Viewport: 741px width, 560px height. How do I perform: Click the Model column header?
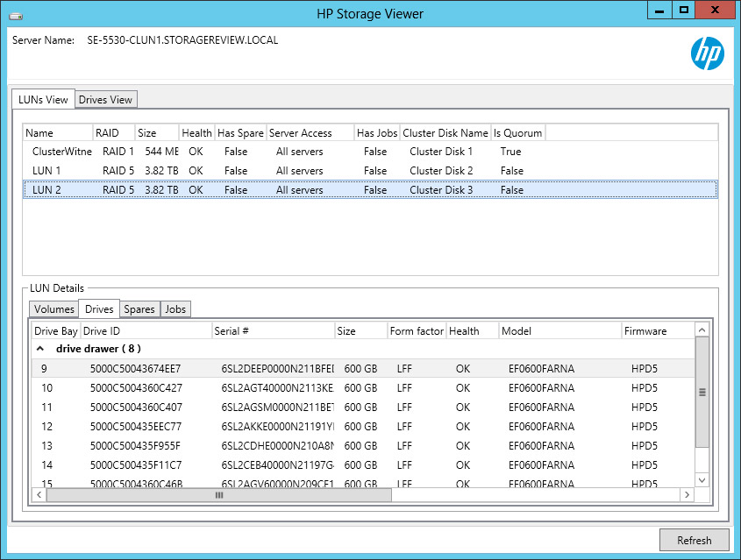coord(560,331)
